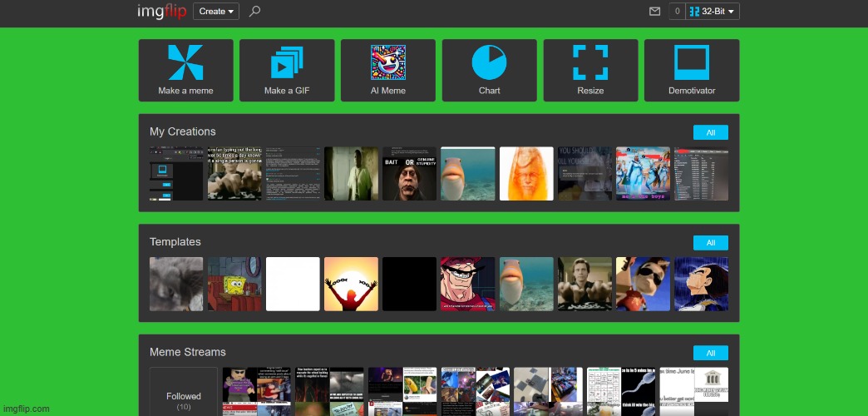The image size is (868, 416).
Task: Open the Chart maker
Action: click(x=490, y=71)
